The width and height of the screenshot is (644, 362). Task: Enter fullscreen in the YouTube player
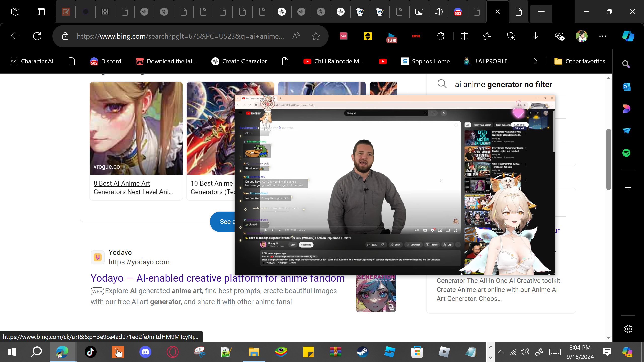coord(455,230)
